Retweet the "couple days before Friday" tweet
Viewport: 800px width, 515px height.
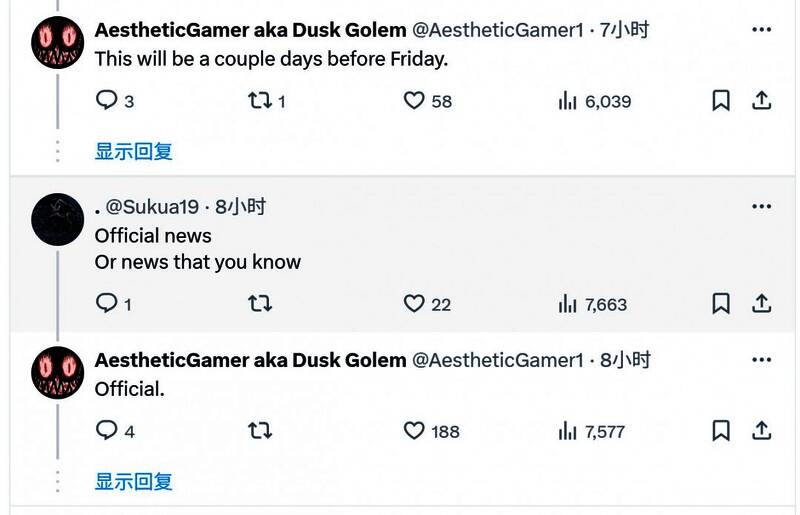pos(259,101)
